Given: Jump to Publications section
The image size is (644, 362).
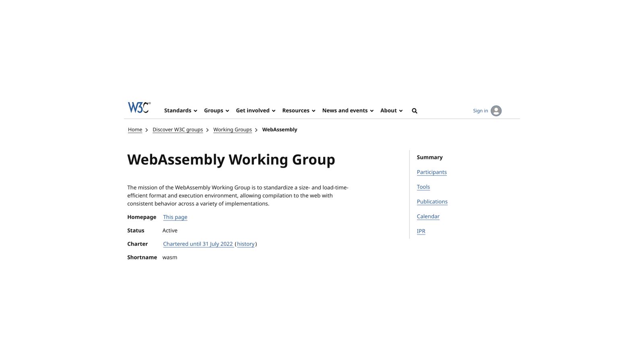Looking at the screenshot, I should pos(432,202).
